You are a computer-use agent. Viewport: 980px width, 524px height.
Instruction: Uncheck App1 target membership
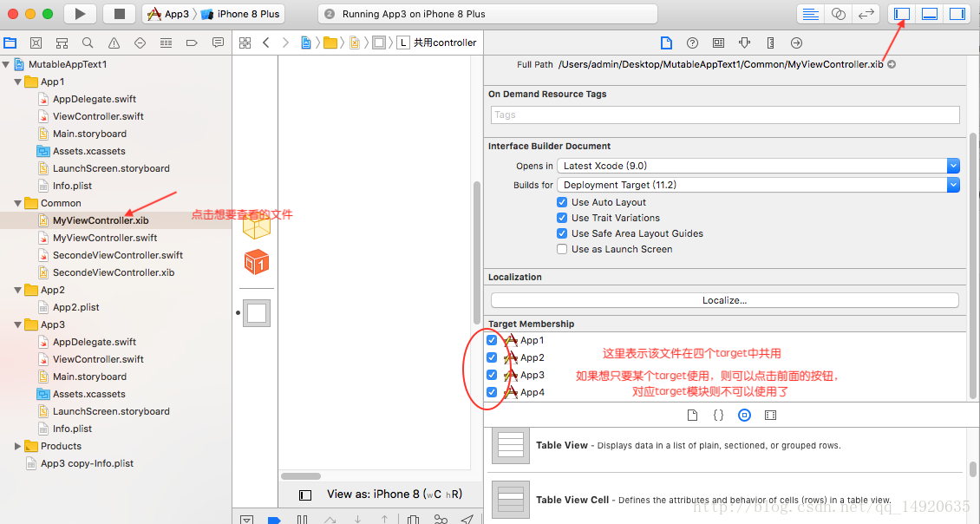[x=492, y=340]
